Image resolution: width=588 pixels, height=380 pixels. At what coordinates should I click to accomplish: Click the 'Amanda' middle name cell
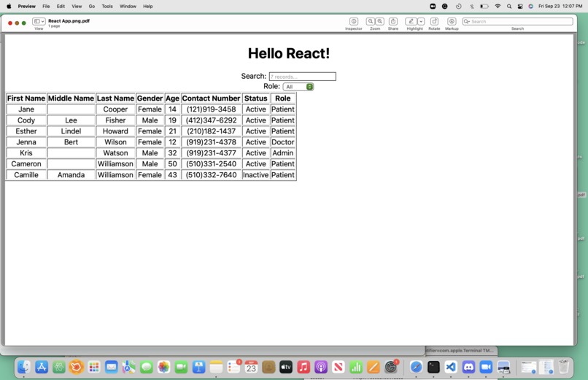click(x=71, y=174)
